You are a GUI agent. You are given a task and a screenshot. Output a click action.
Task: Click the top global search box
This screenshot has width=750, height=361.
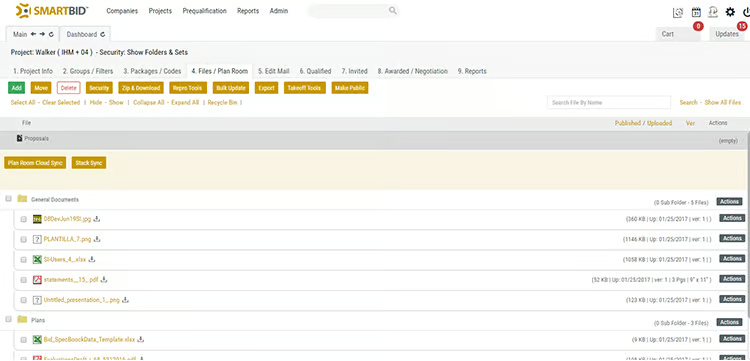click(353, 11)
